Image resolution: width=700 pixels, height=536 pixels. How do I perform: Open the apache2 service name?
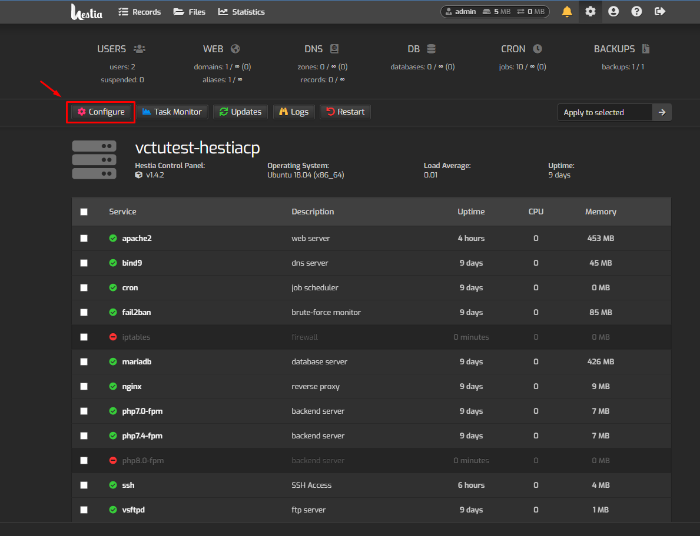coord(137,238)
